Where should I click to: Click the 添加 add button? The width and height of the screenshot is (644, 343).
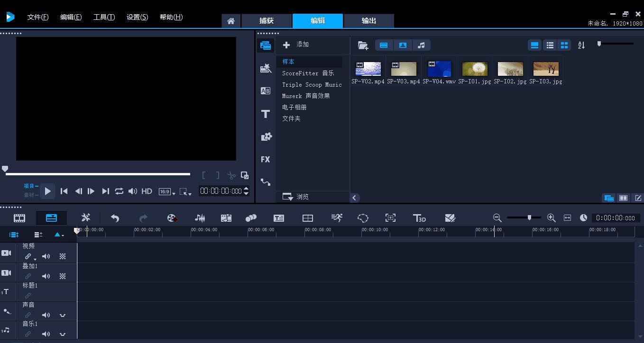pyautogui.click(x=296, y=44)
